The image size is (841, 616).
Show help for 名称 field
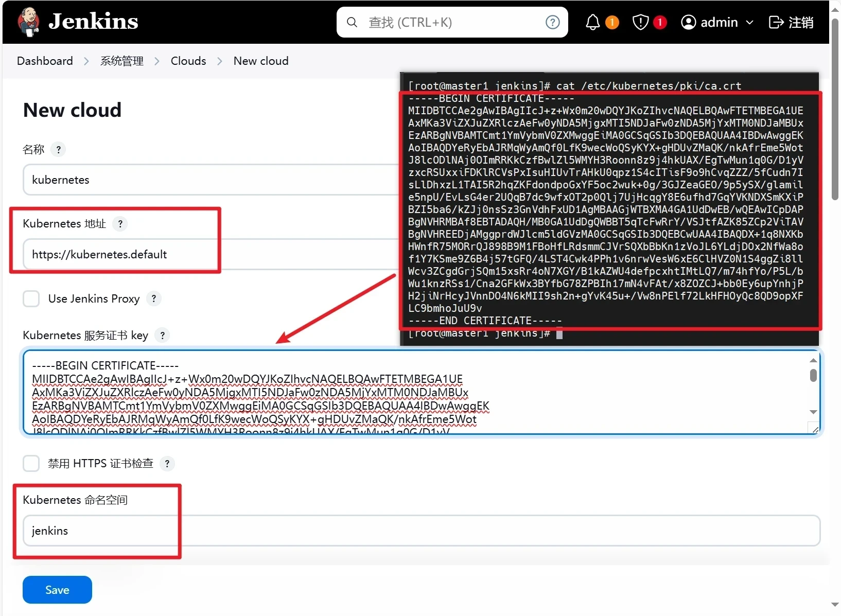point(59,150)
